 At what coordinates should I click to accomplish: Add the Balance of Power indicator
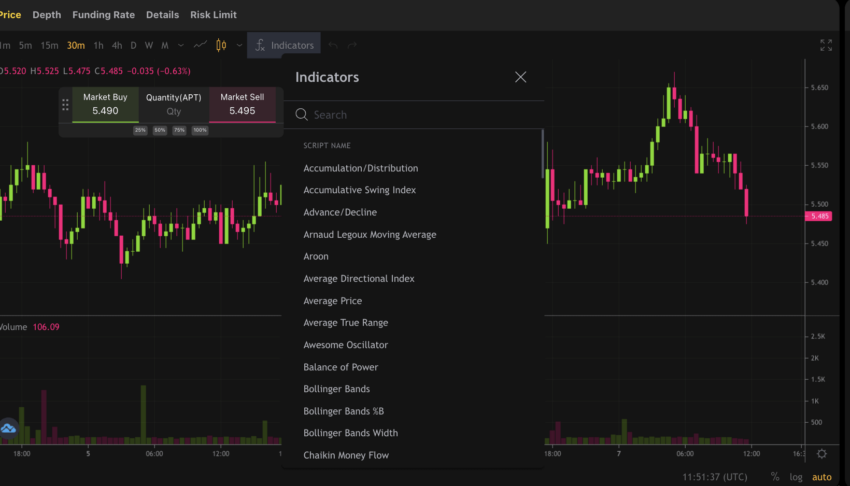click(340, 367)
